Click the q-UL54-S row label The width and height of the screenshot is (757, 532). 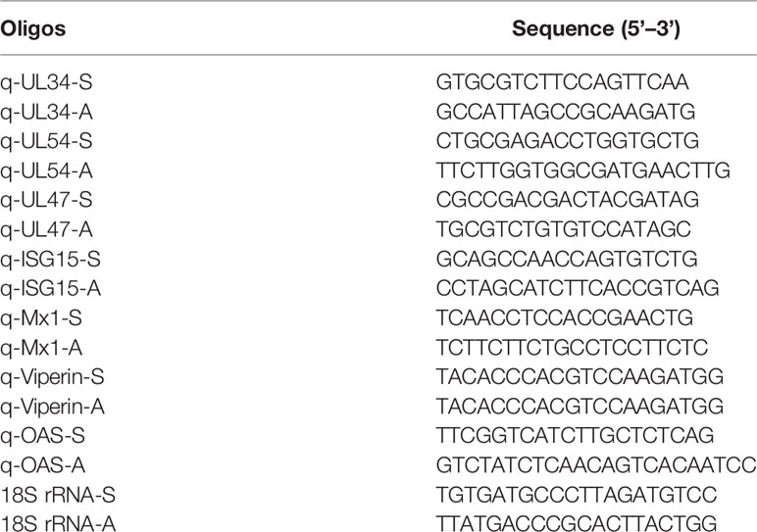tap(46, 141)
